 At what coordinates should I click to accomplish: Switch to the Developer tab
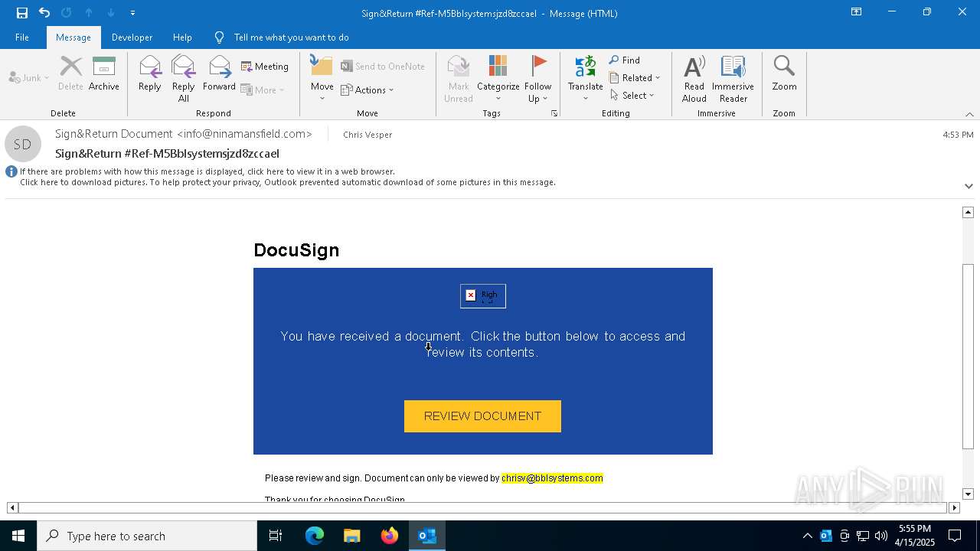(132, 37)
